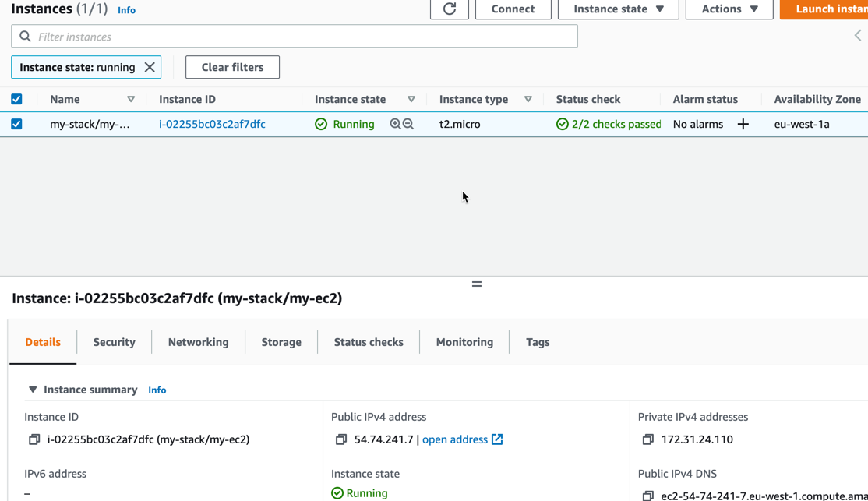Copy the private IPv4 address 172.31.24.110
This screenshot has height=501, width=868.
tap(647, 439)
